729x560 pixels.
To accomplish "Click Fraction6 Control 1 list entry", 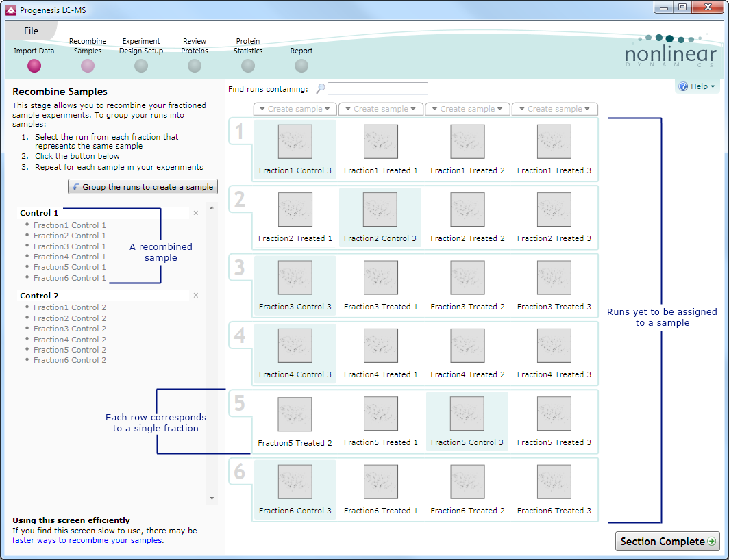I will 69,278.
